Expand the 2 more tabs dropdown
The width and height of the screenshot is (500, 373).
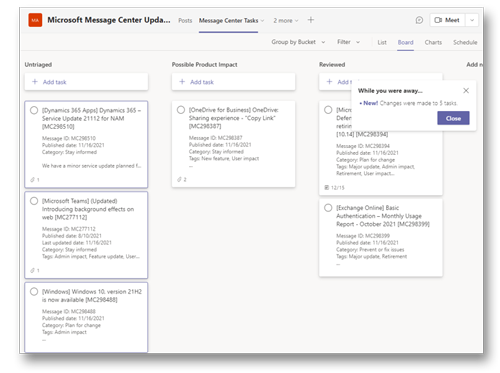[x=286, y=21]
